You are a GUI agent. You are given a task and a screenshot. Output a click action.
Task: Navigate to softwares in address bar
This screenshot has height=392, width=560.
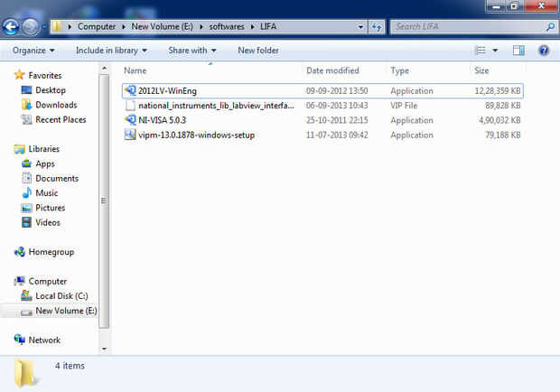[227, 27]
